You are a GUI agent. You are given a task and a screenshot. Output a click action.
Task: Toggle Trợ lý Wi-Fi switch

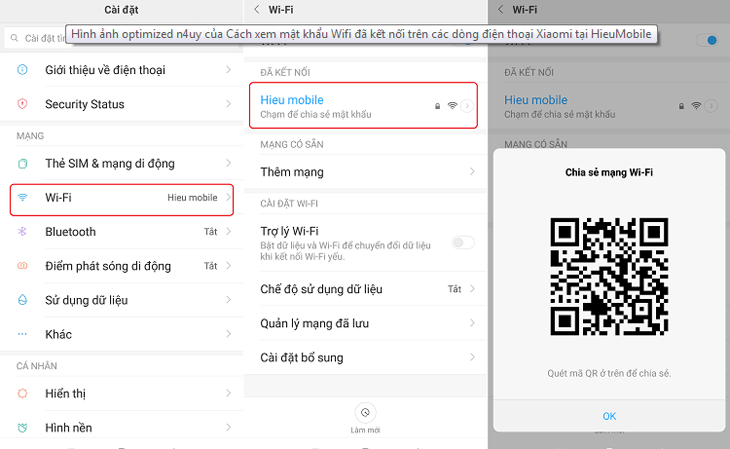(463, 243)
